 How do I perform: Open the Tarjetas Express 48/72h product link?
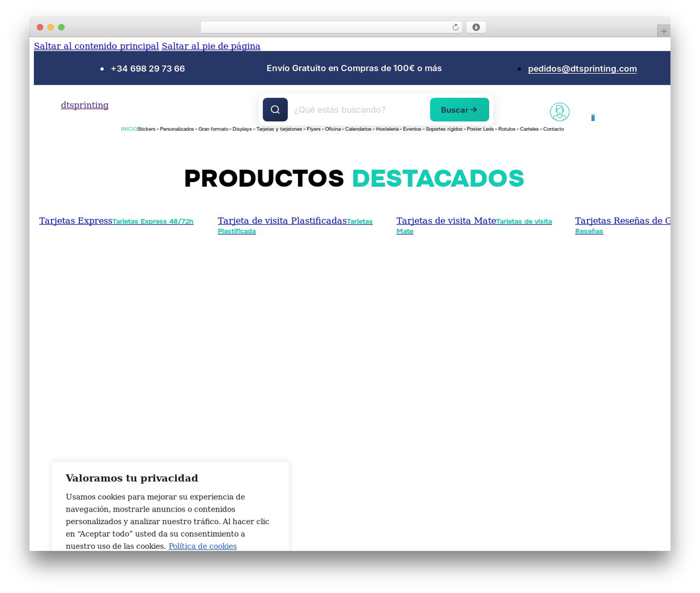(x=153, y=222)
